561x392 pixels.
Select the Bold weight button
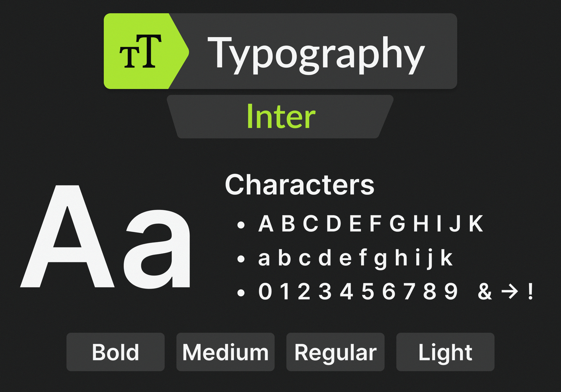pos(115,352)
